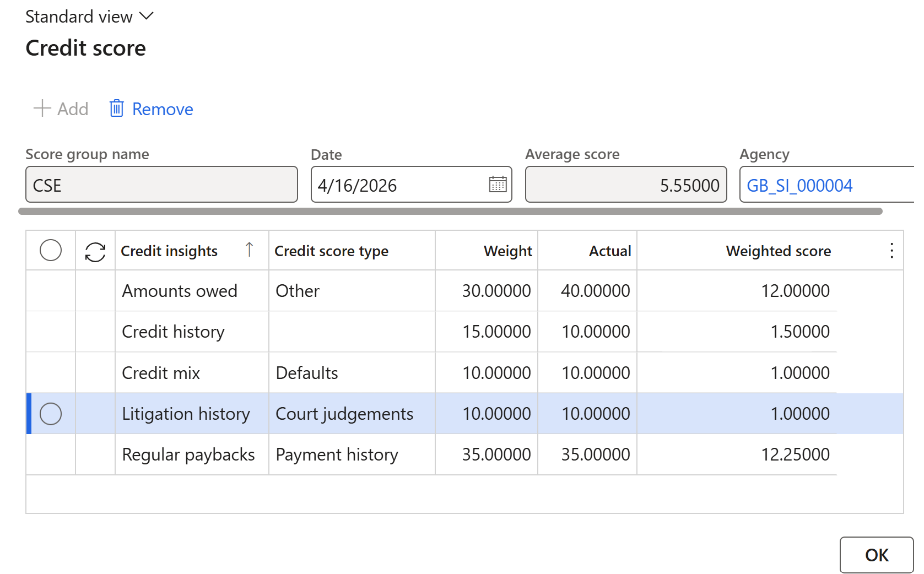Click the Add plus icon
Image resolution: width=924 pixels, height=574 pixels.
42,109
